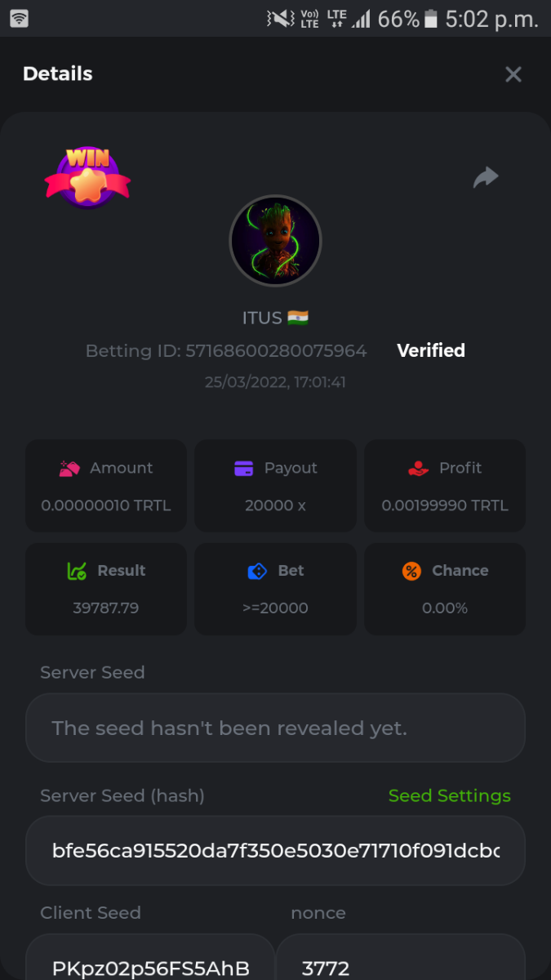Tap the share arrow icon
This screenshot has height=980, width=551.
(x=486, y=177)
